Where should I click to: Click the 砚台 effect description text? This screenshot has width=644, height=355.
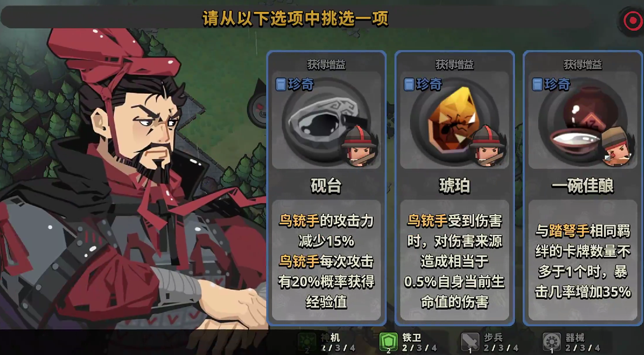[x=326, y=261]
